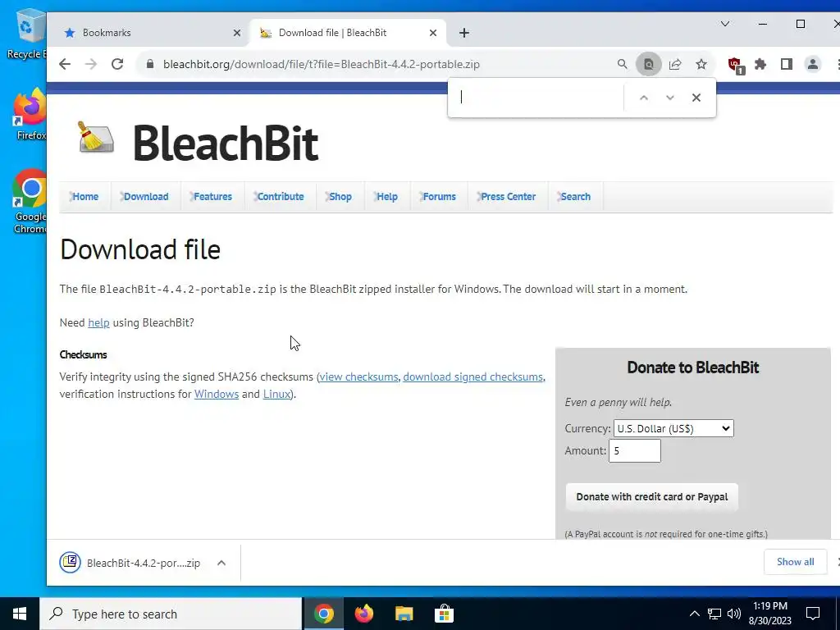Click Show all downloads button
This screenshot has width=840, height=630.
(795, 561)
